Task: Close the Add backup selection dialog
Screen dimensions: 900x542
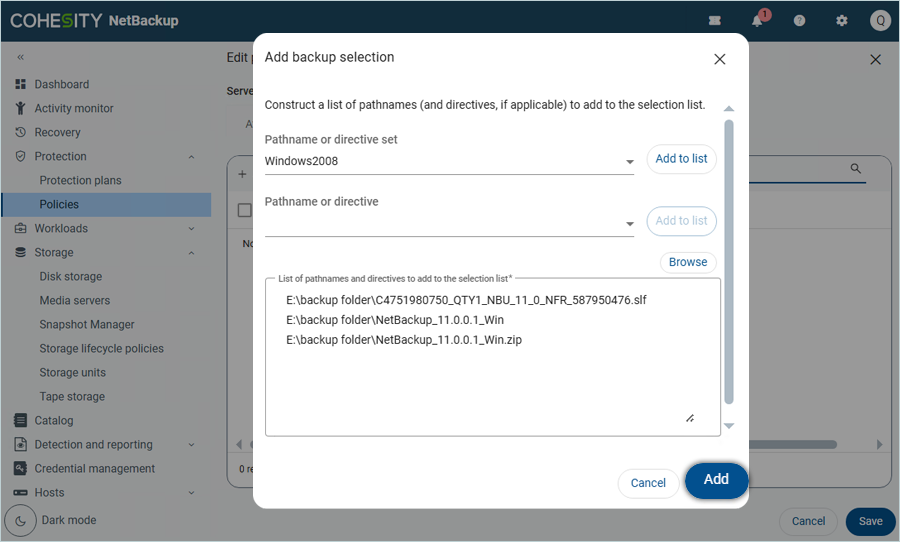Action: click(x=719, y=59)
